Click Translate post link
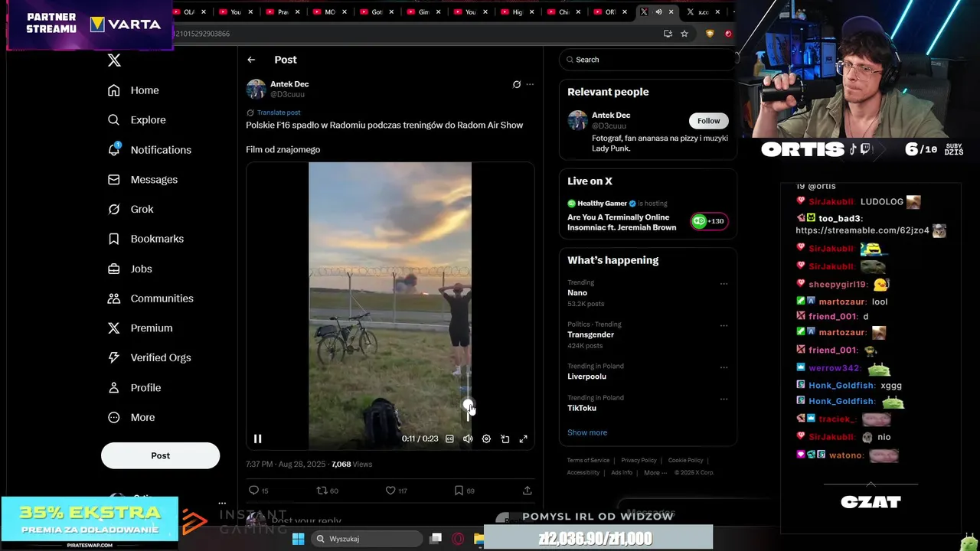 tap(279, 112)
